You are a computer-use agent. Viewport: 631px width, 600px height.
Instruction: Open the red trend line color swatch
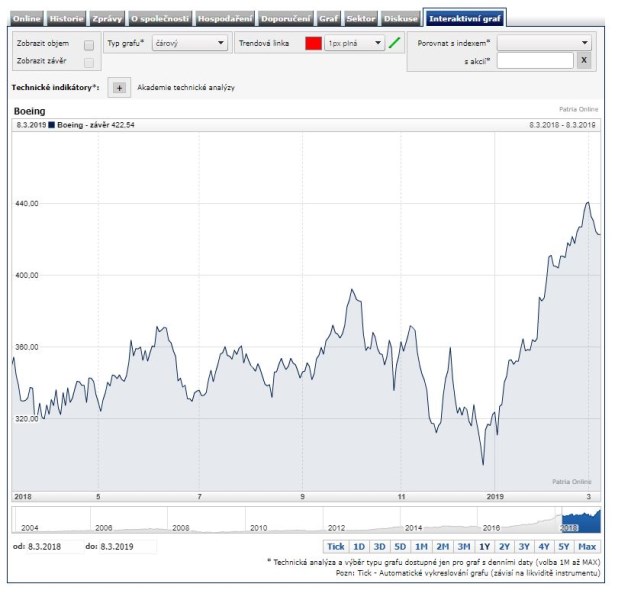[313, 44]
